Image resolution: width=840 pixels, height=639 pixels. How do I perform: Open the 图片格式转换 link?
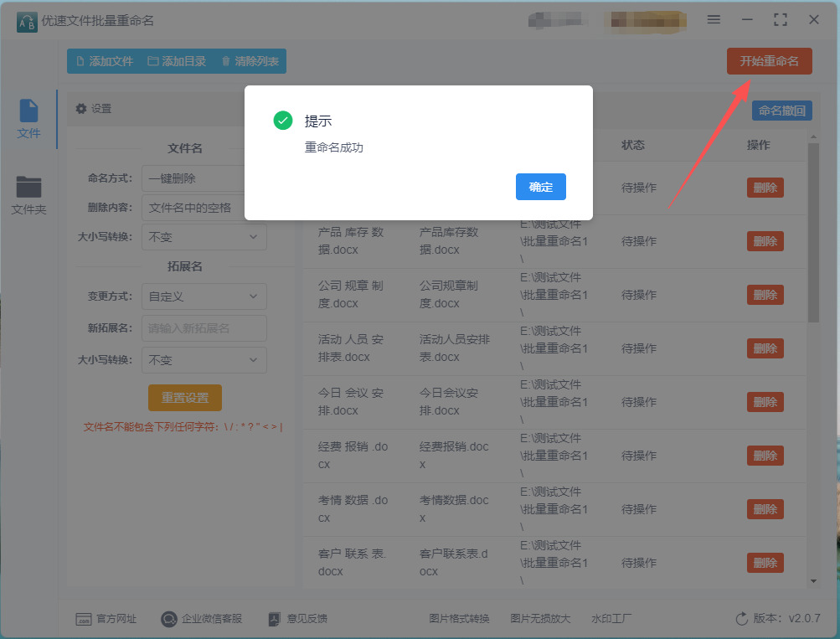pos(459,619)
